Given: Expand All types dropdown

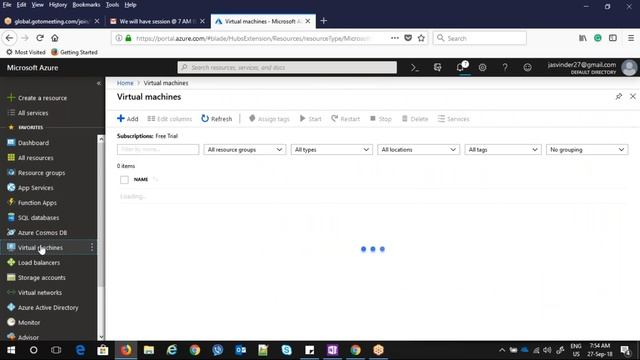Looking at the screenshot, I should [x=331, y=150].
